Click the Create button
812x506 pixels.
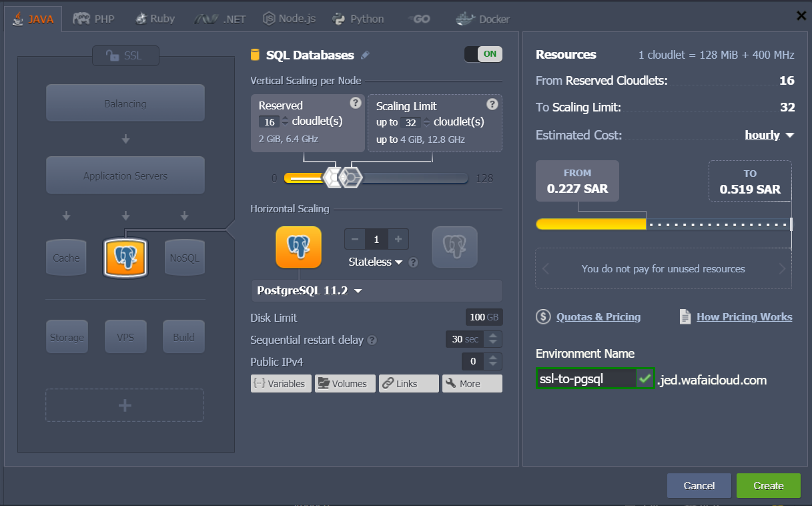[x=768, y=485]
